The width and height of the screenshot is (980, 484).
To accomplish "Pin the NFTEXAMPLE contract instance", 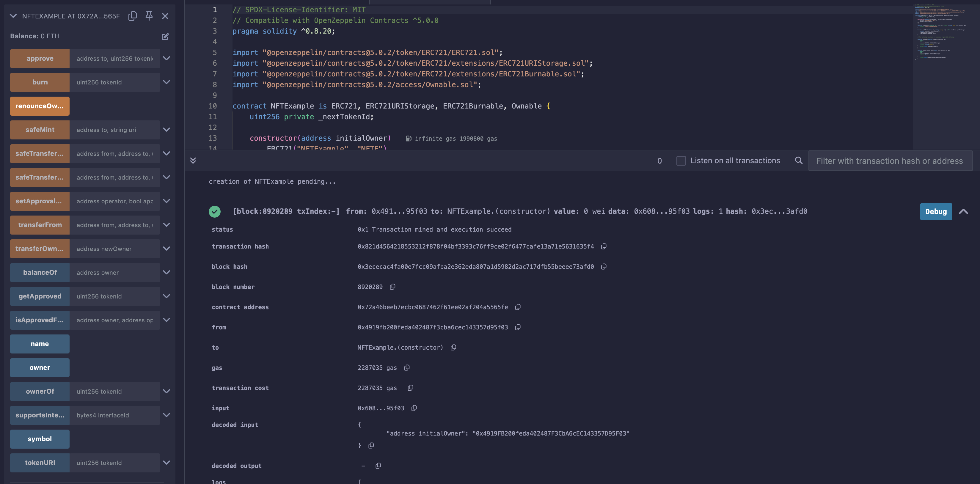I will click(x=149, y=16).
